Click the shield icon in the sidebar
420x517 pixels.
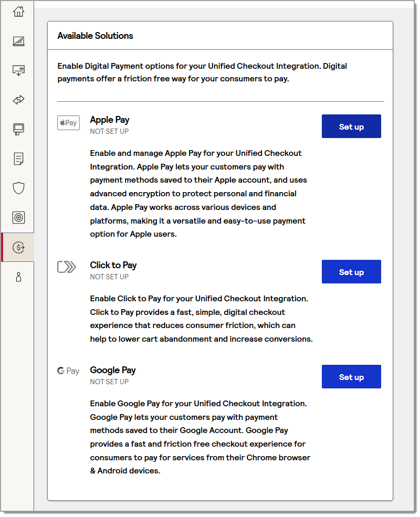click(18, 188)
